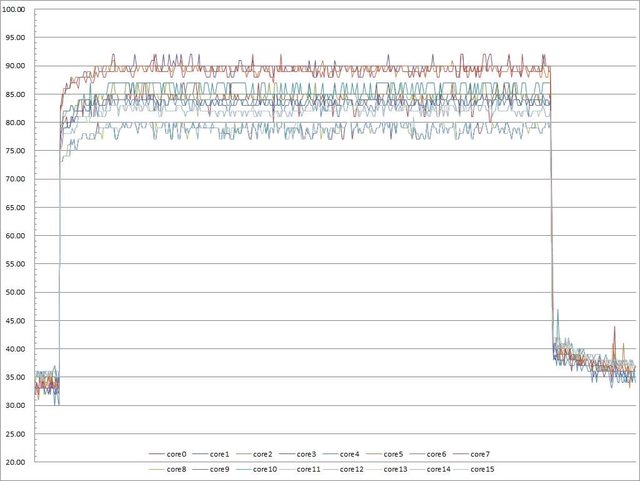Click the core4 legend entry
Screen dimensions: 640x481
(351, 454)
